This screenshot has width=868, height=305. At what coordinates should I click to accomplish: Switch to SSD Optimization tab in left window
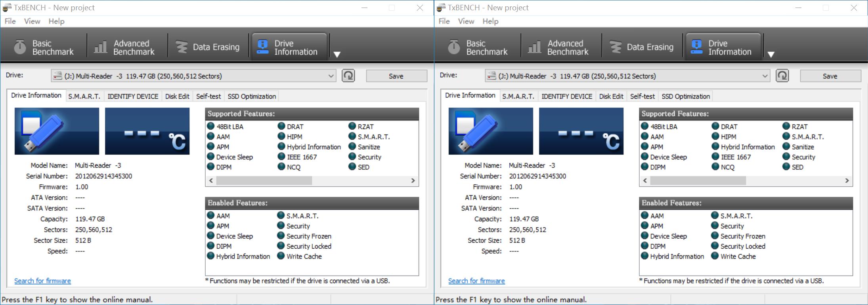pyautogui.click(x=252, y=96)
